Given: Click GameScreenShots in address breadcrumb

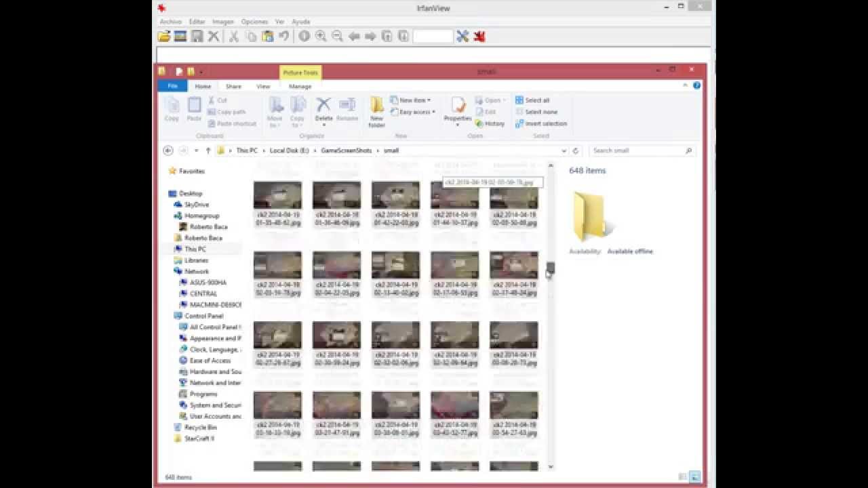Looking at the screenshot, I should pos(346,150).
